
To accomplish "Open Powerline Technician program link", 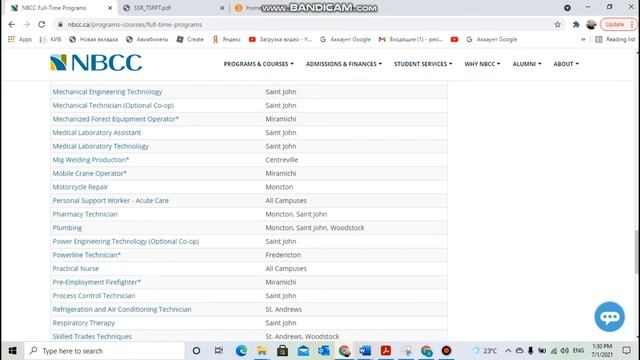I will point(87,255).
